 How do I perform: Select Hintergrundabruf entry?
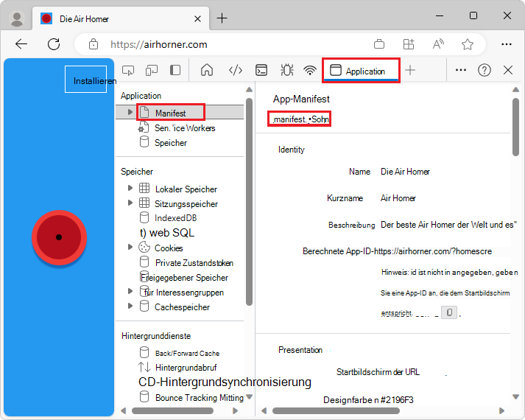(177, 368)
